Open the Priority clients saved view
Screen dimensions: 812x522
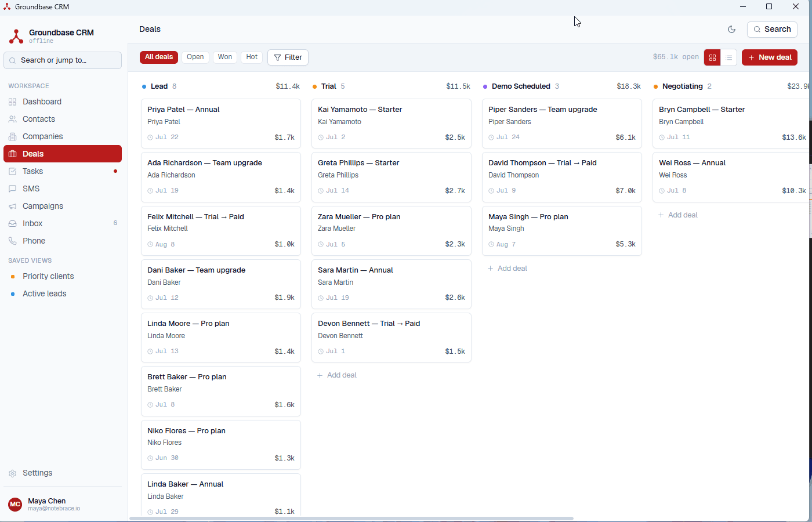click(63, 276)
